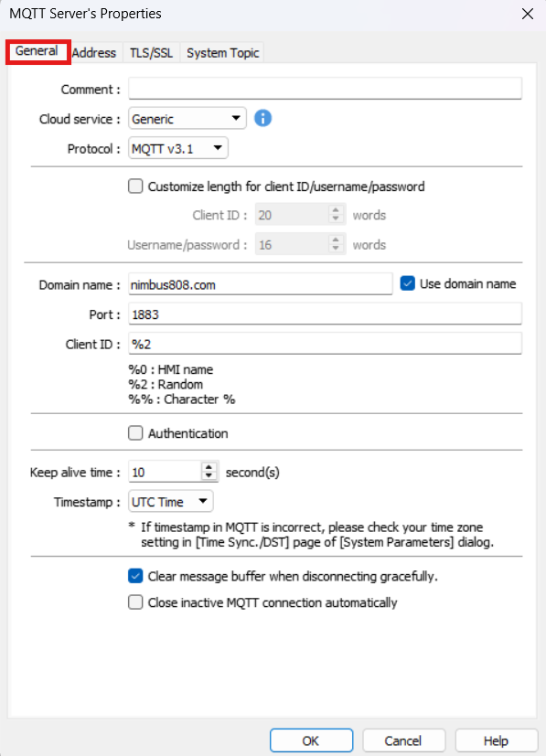Viewport: 546px width, 756px height.
Task: Open the Cloud service dropdown
Action: pyautogui.click(x=237, y=119)
